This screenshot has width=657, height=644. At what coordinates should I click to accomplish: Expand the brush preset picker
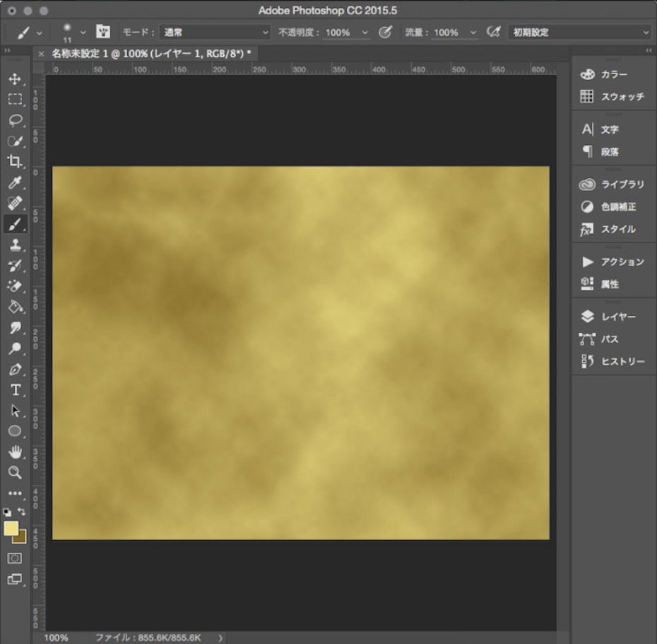point(83,33)
